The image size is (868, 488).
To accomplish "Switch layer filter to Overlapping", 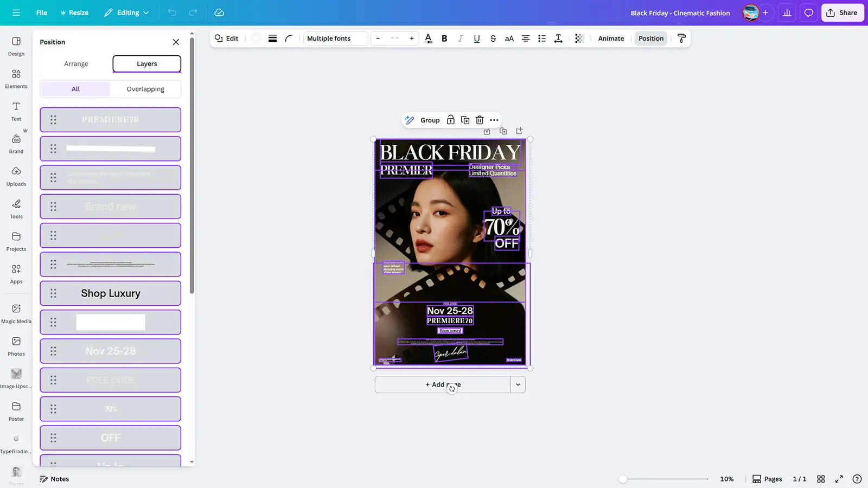I will click(145, 89).
